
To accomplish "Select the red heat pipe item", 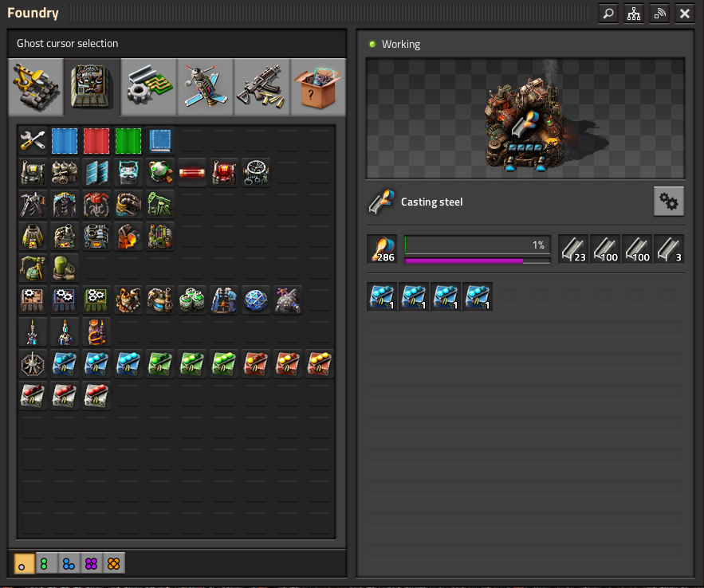I will click(x=192, y=173).
